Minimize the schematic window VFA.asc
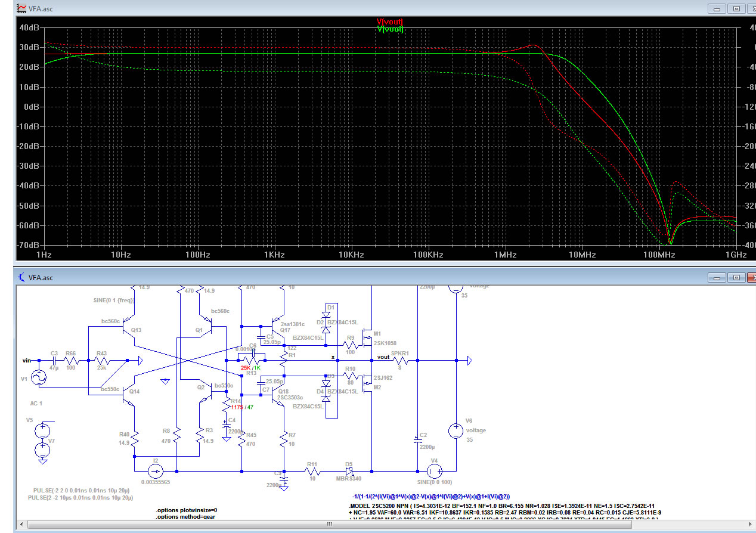This screenshot has height=533, width=756. pyautogui.click(x=717, y=278)
